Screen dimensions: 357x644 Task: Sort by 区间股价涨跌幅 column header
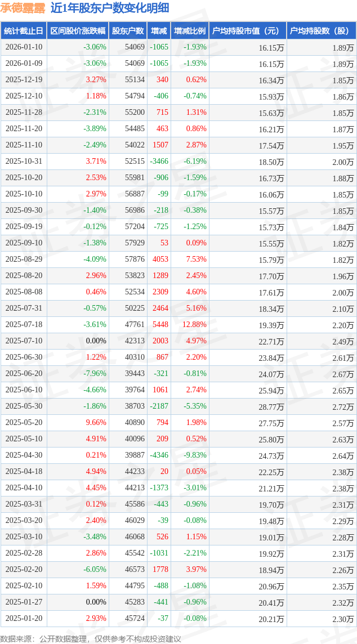pos(77,31)
